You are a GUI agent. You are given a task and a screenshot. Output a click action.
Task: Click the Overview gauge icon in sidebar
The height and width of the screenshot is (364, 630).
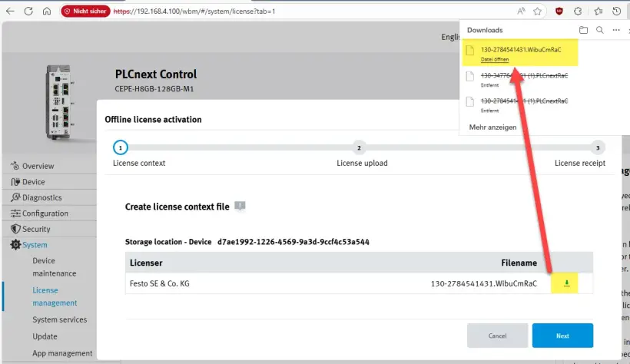(x=15, y=166)
